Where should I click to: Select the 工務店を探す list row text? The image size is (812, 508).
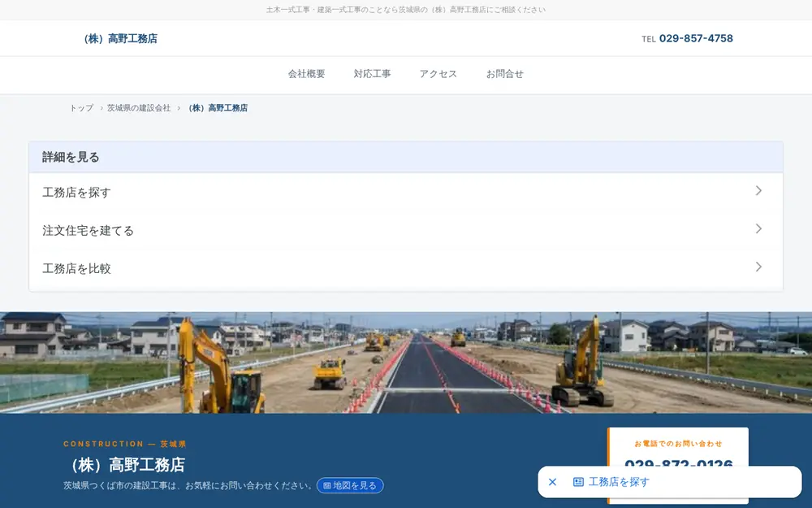coord(76,193)
